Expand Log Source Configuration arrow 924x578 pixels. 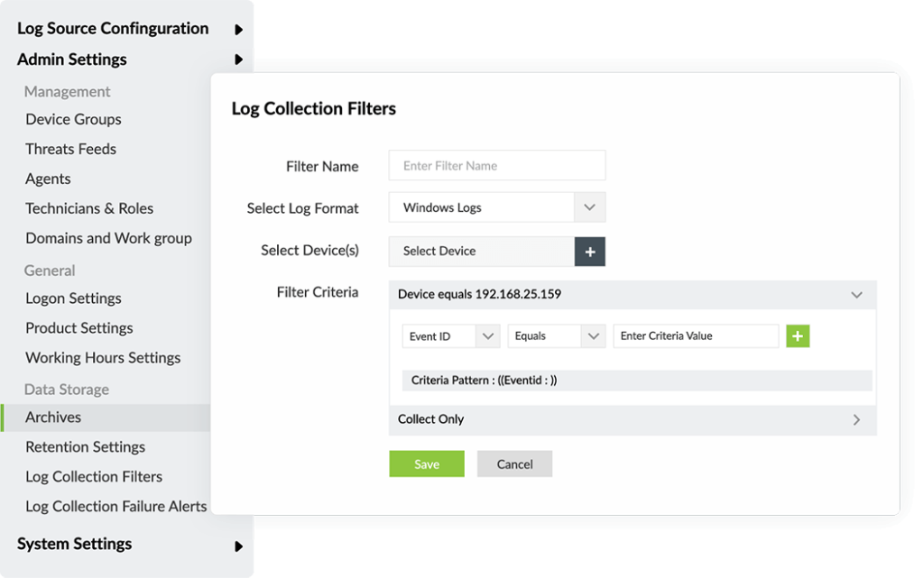238,30
